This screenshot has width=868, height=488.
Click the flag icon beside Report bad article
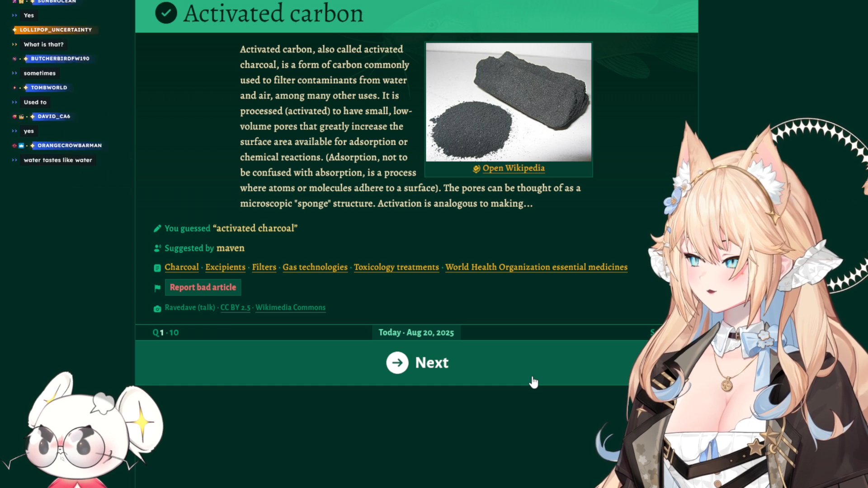[157, 288]
